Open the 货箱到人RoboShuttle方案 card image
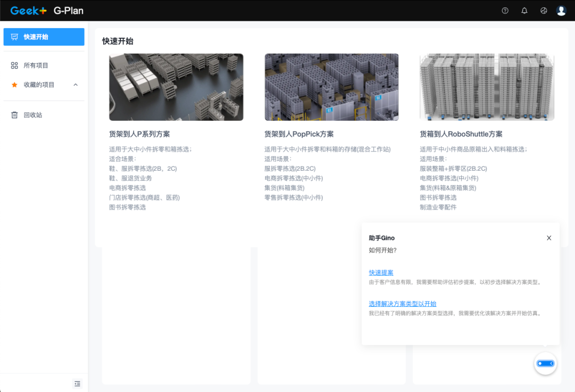 pyautogui.click(x=487, y=87)
